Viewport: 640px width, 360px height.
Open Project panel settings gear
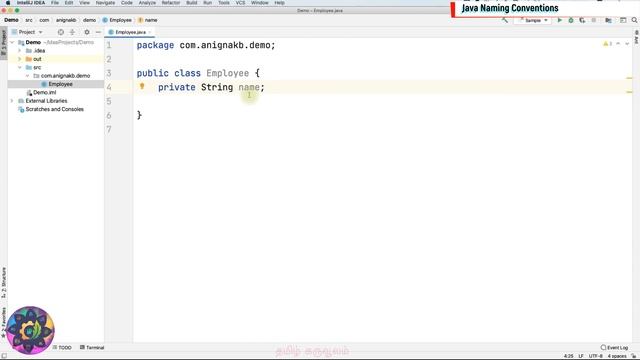(87, 32)
